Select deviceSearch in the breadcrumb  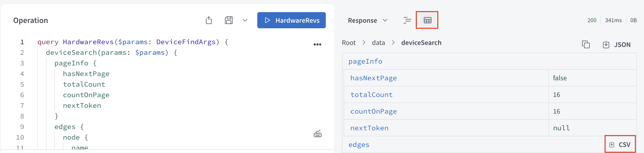pyautogui.click(x=421, y=43)
